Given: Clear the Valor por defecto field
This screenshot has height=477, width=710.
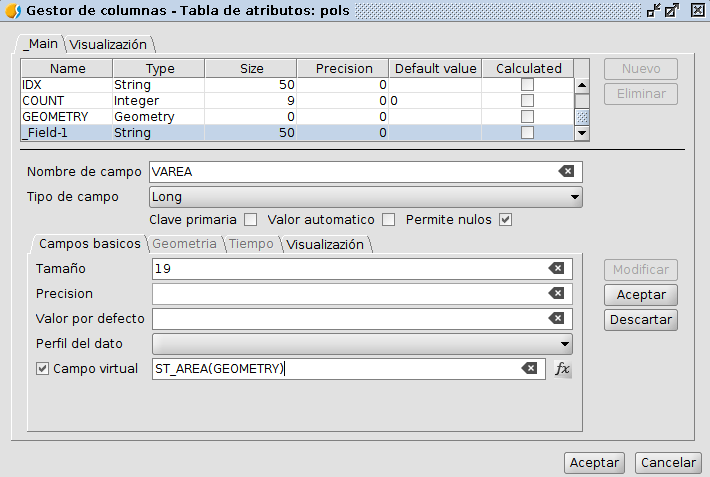Looking at the screenshot, I should point(556,319).
